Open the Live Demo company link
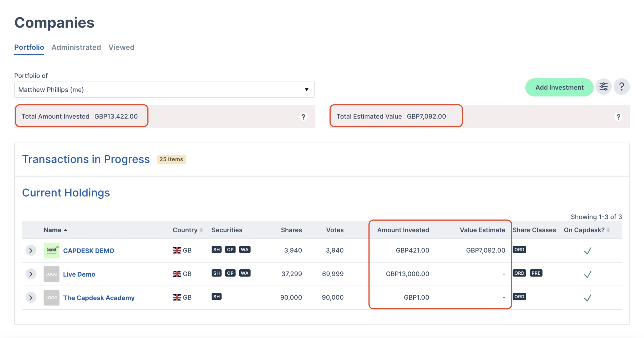This screenshot has height=338, width=644. [x=79, y=274]
